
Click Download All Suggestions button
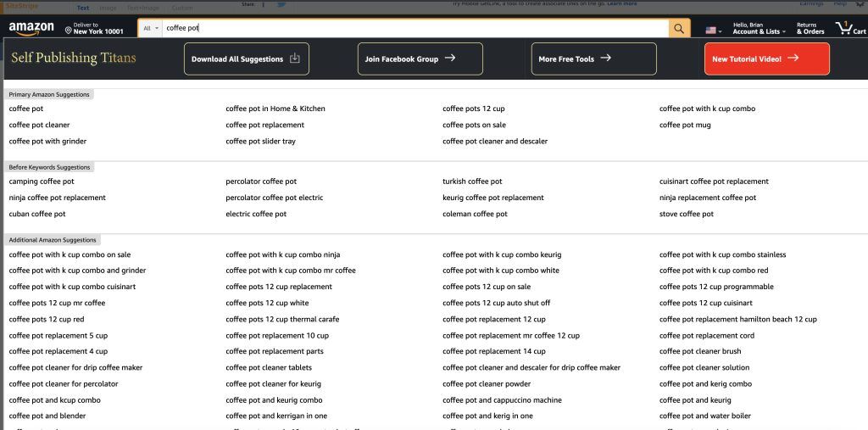(x=247, y=59)
